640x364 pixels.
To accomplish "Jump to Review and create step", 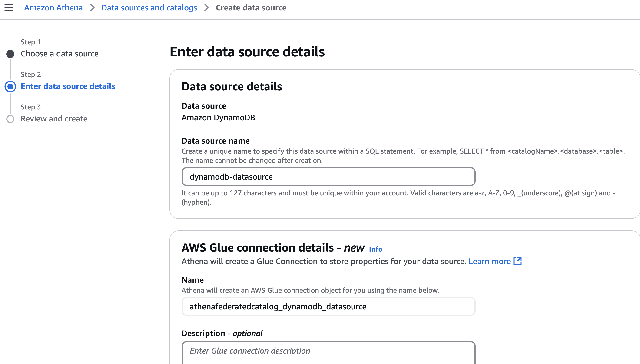I will (54, 119).
